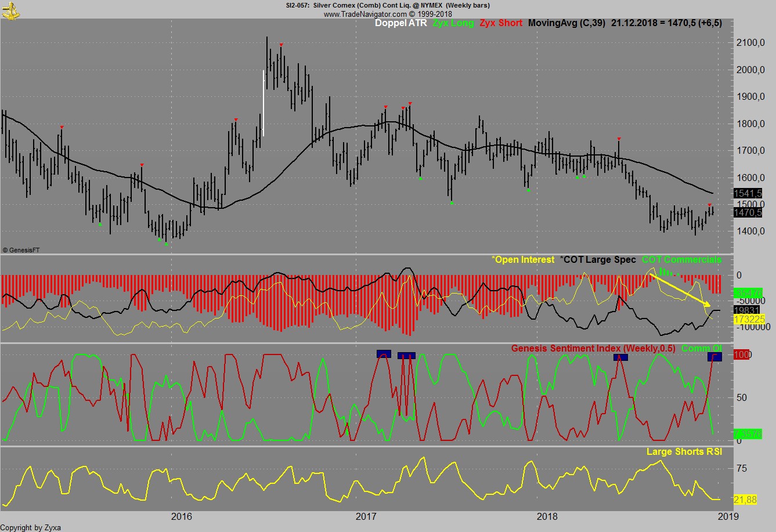Click the rightmost blue sentiment box near 2019

tap(714, 356)
